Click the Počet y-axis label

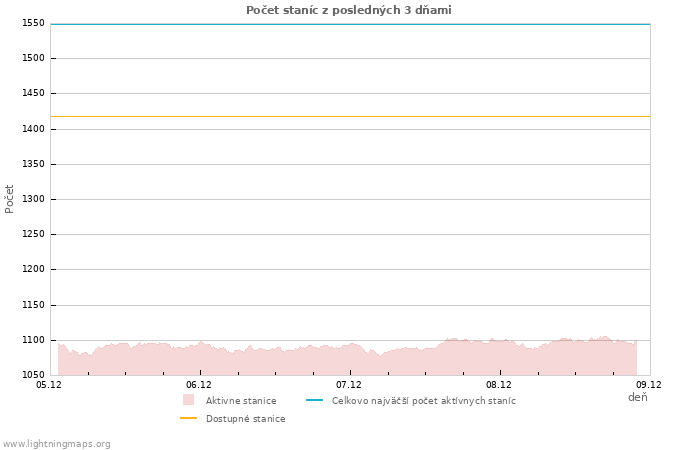coord(10,198)
